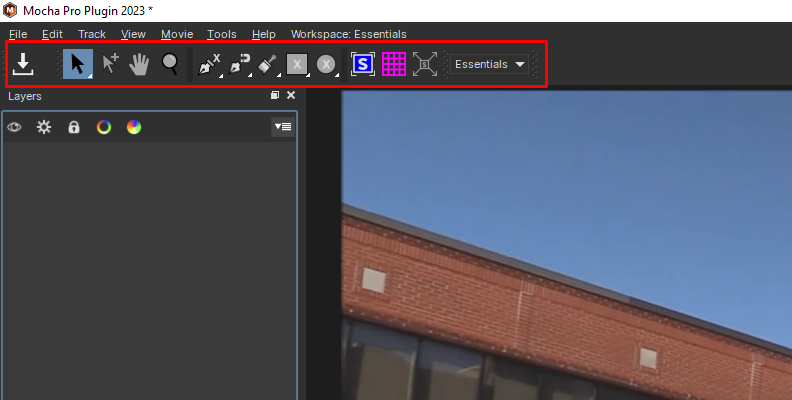This screenshot has height=400, width=792.
Task: Toggle the magenta Show Grid button
Action: 394,64
